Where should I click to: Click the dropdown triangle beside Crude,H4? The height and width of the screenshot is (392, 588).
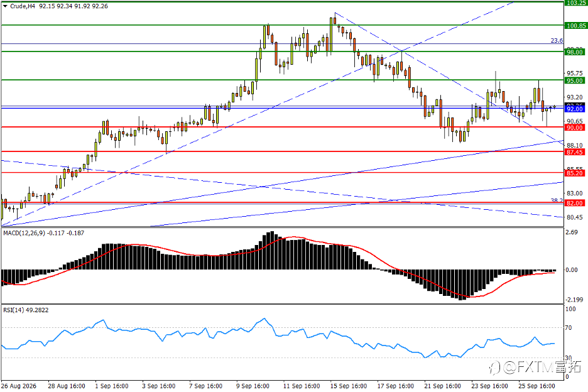click(x=5, y=6)
